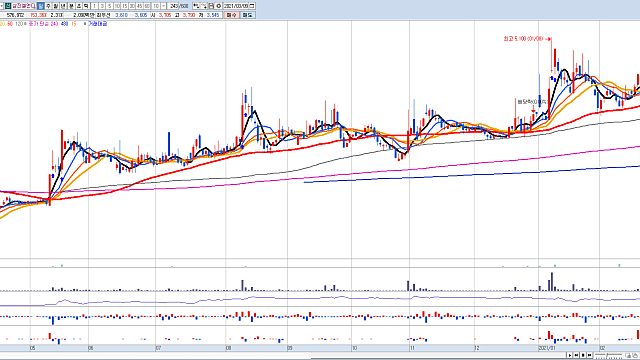Select the 10 interval button

click(117, 6)
